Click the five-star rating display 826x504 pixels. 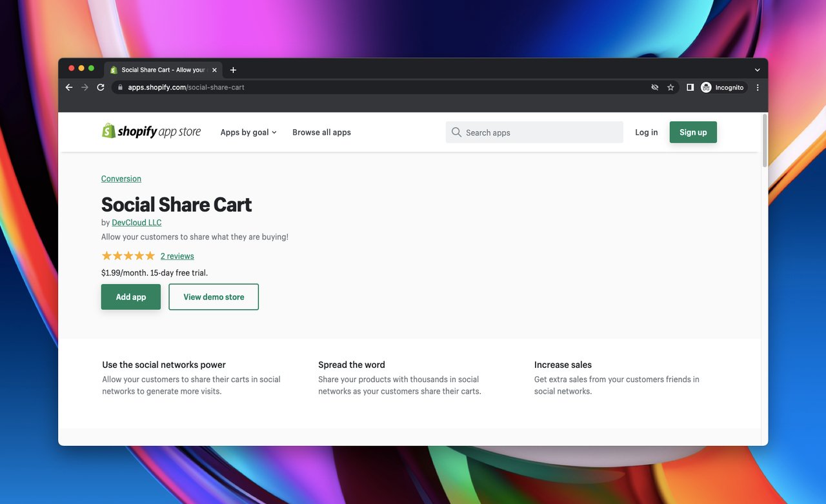click(128, 256)
